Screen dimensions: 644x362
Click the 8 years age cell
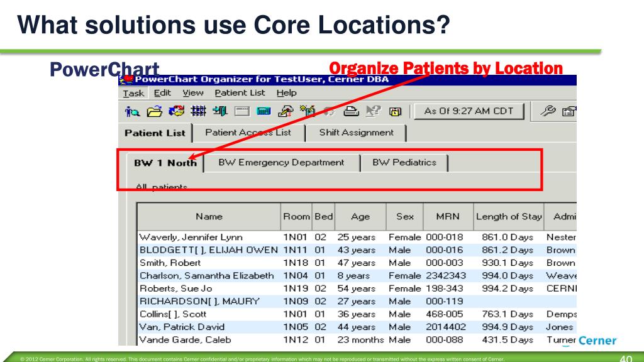353,276
